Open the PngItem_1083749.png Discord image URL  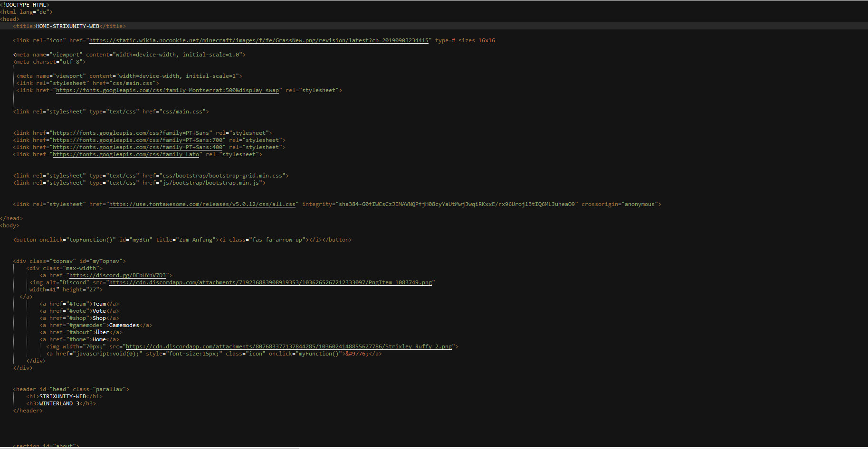[271, 282]
